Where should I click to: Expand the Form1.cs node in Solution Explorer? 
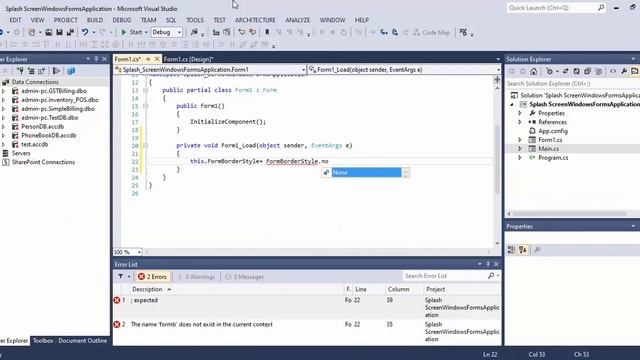pyautogui.click(x=520, y=140)
